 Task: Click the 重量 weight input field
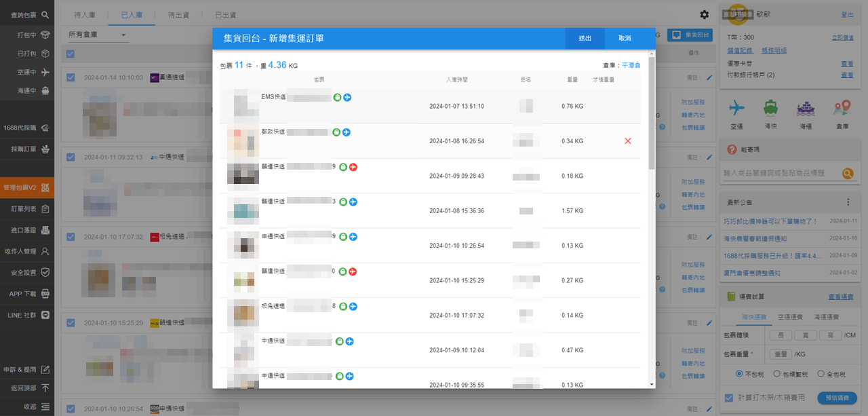[781, 354]
